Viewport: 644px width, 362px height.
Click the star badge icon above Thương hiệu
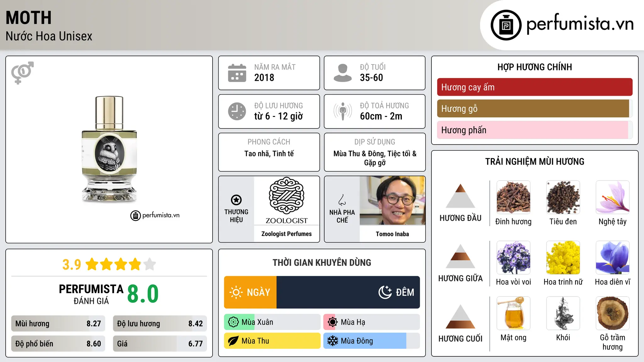click(236, 200)
